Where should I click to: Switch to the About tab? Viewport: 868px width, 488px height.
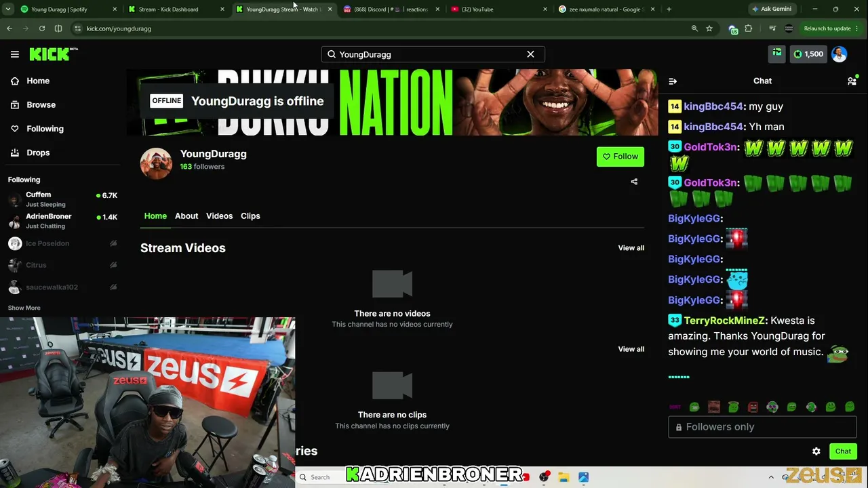click(186, 216)
